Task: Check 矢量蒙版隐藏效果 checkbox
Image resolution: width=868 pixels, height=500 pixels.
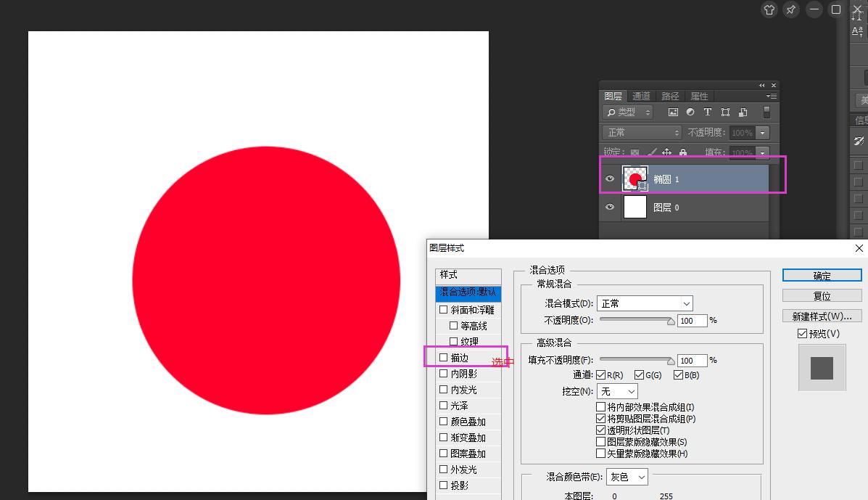Action: coord(600,454)
